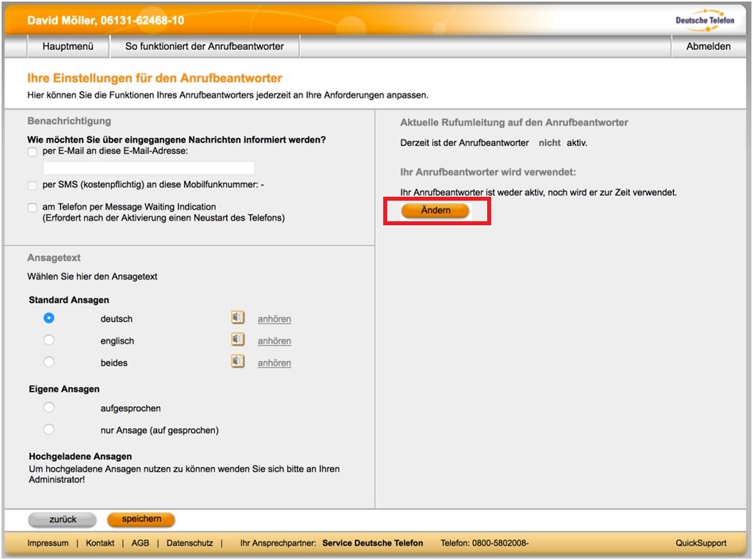Enable notification per E-Mail checkbox
The width and height of the screenshot is (753, 560).
(33, 151)
